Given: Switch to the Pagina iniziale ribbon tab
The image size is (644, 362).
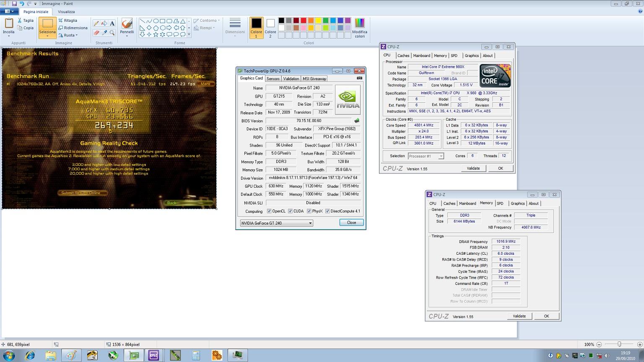Looking at the screenshot, I should click(x=36, y=12).
